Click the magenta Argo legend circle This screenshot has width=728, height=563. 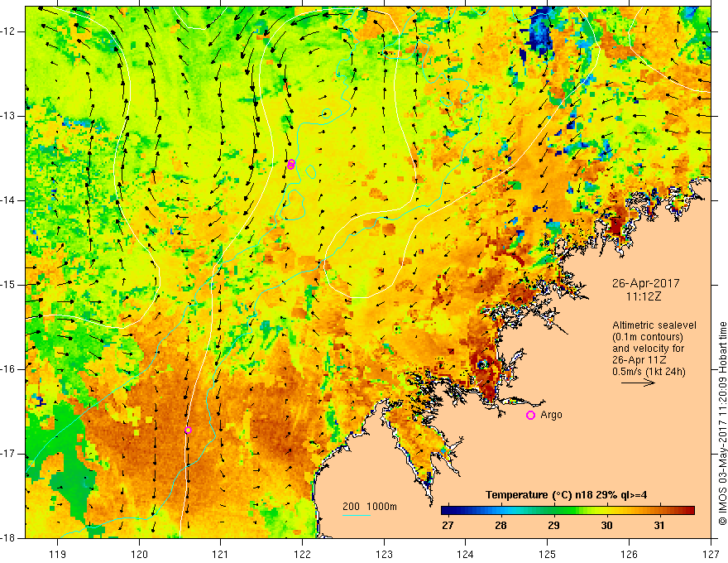pyautogui.click(x=530, y=415)
